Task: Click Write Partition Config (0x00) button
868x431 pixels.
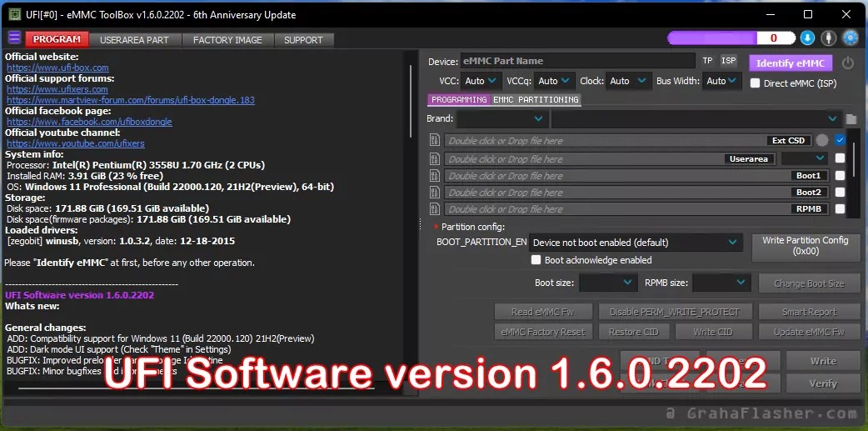Action: click(x=806, y=245)
